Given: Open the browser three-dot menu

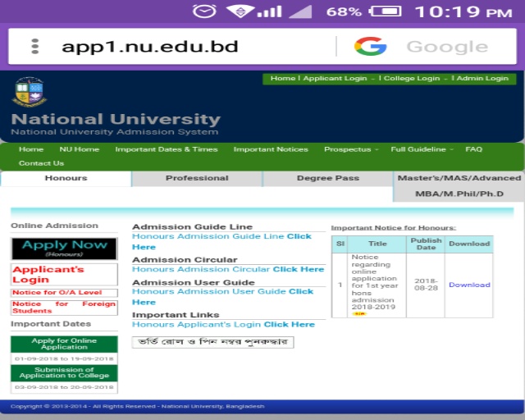Looking at the screenshot, I should click(34, 46).
